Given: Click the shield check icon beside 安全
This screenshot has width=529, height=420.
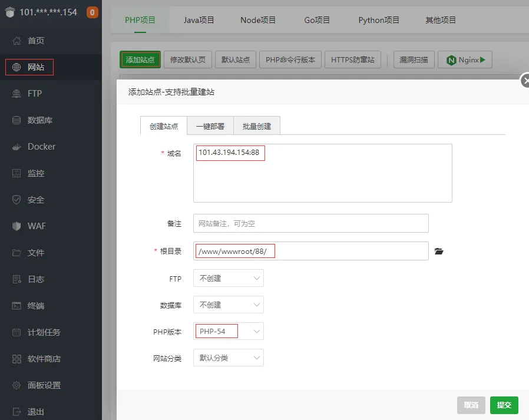Looking at the screenshot, I should [16, 200].
